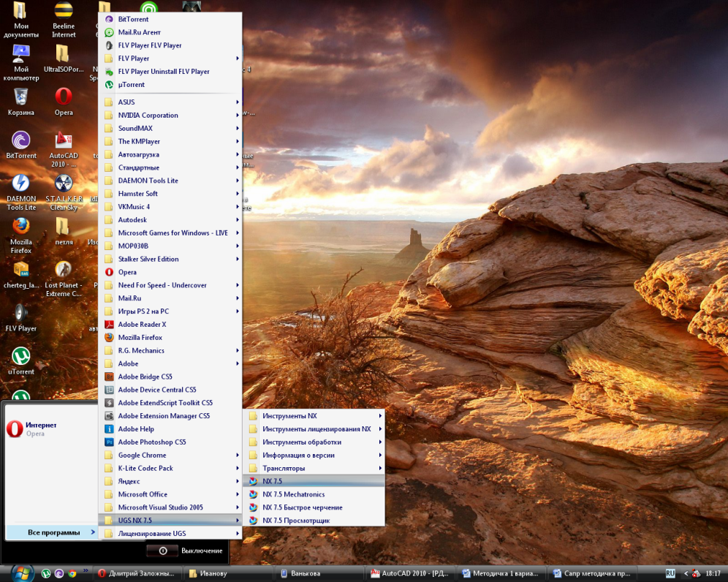This screenshot has width=728, height=582.
Task: Switch to Сапр методичка пр... document
Action: coord(592,574)
